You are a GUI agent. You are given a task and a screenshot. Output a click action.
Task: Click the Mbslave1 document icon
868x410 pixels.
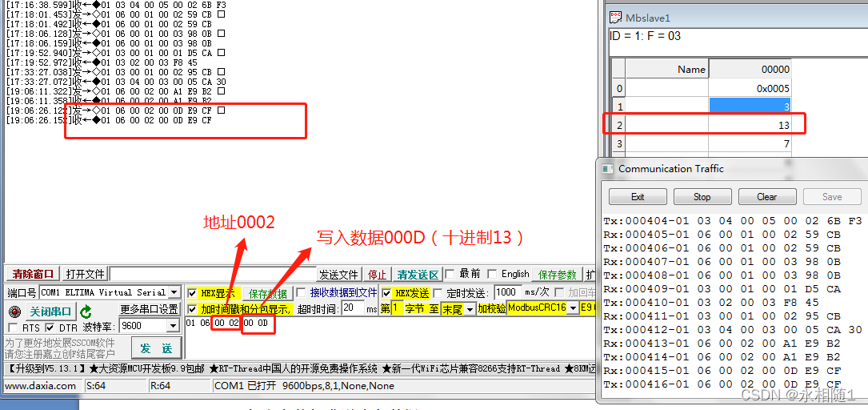coord(615,17)
